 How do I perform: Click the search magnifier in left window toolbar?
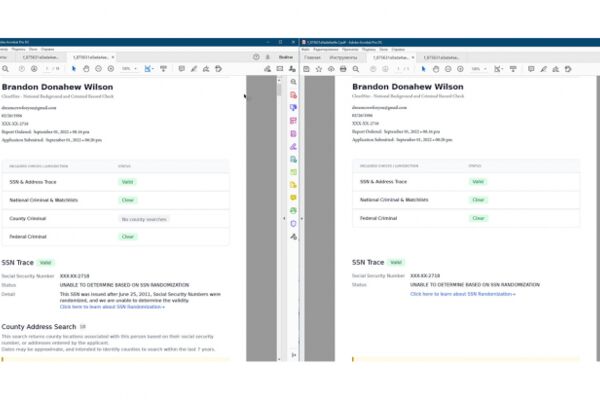coord(5,69)
